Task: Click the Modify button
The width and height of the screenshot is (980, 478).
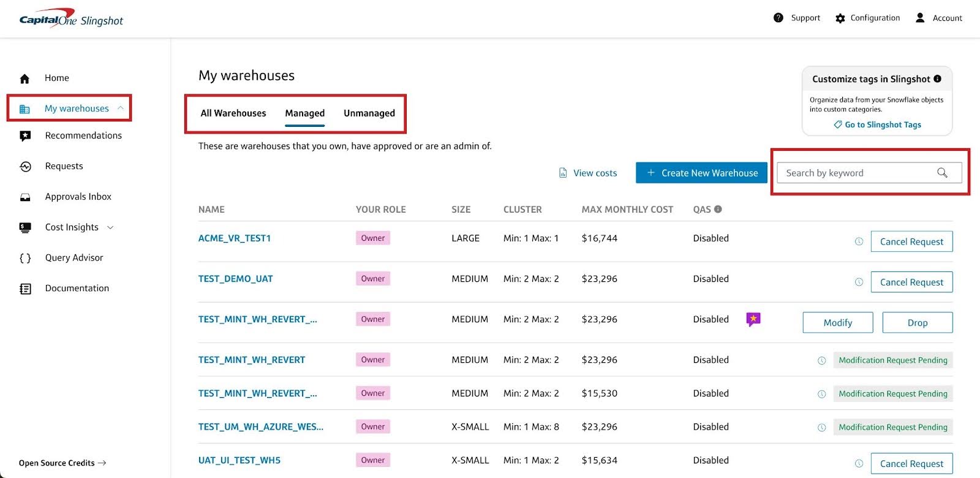Action: click(837, 322)
